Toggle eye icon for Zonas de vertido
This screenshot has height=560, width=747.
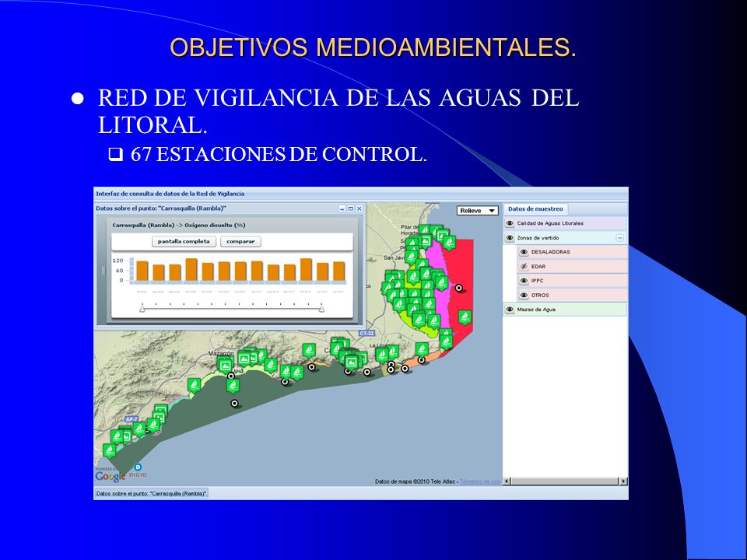point(510,238)
